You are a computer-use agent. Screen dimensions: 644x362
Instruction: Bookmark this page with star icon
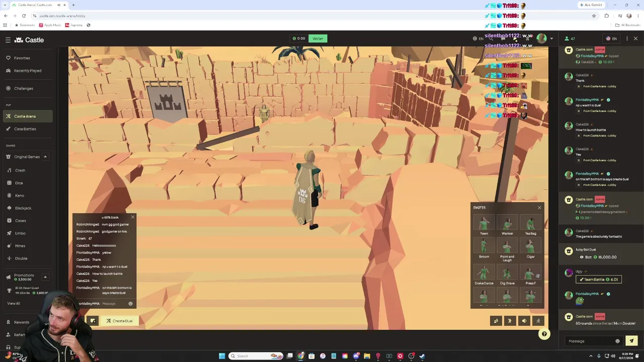pyautogui.click(x=594, y=16)
